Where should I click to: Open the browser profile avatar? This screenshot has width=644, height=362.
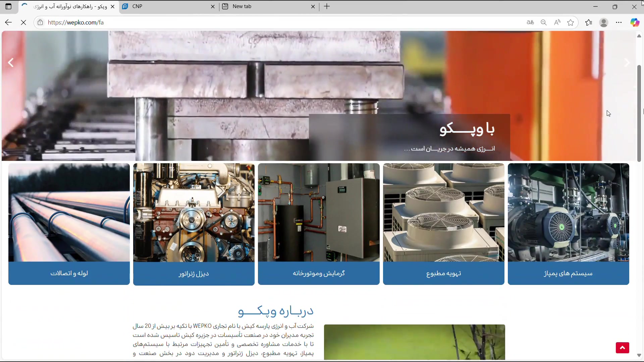click(x=604, y=22)
